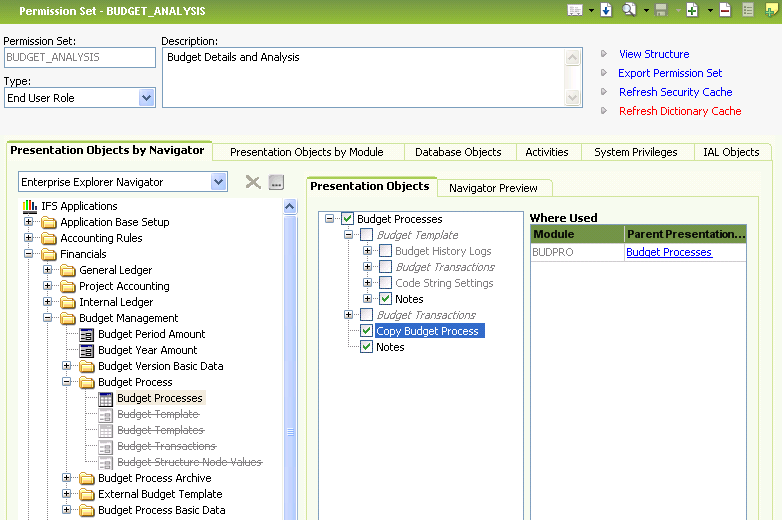Click the Export Permission Set link

[x=670, y=73]
